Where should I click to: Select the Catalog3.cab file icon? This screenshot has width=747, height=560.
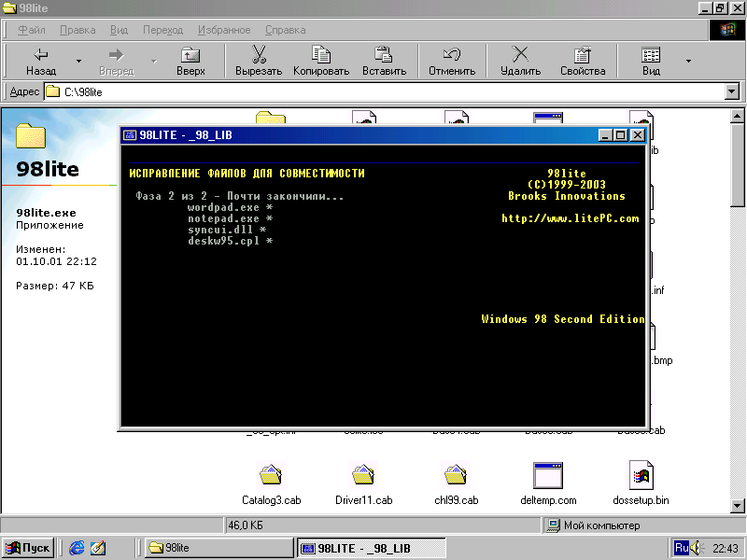point(271,475)
